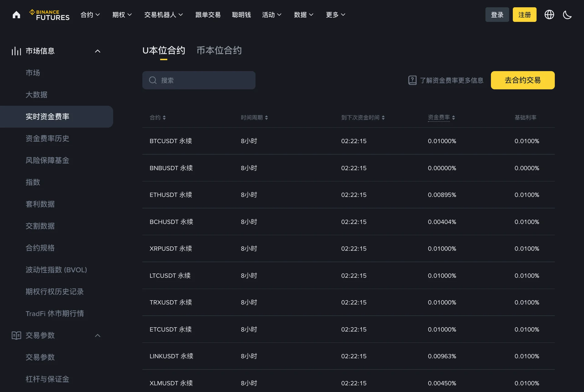
Task: Sort by 时间周期 column arrows
Action: pos(266,118)
